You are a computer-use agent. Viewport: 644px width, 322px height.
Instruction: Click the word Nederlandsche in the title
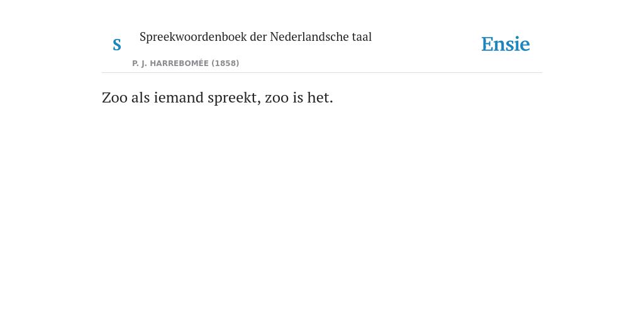tap(309, 37)
